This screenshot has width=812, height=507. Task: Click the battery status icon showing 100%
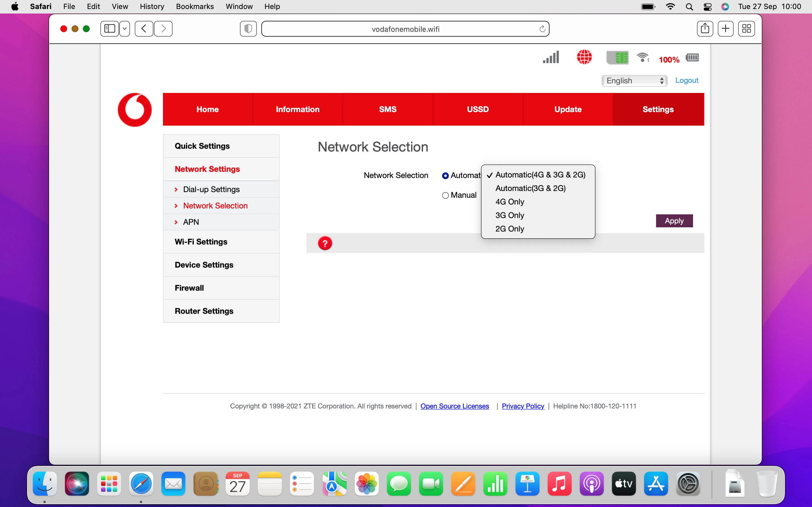[x=692, y=57]
